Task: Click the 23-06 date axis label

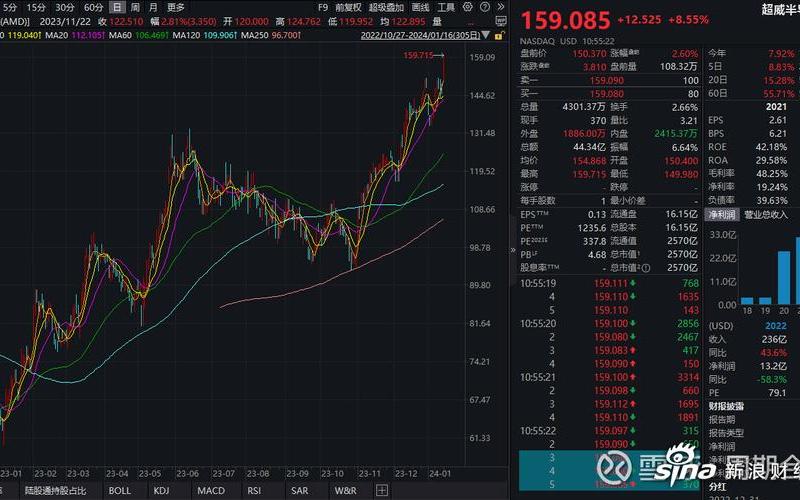Action: (187, 473)
